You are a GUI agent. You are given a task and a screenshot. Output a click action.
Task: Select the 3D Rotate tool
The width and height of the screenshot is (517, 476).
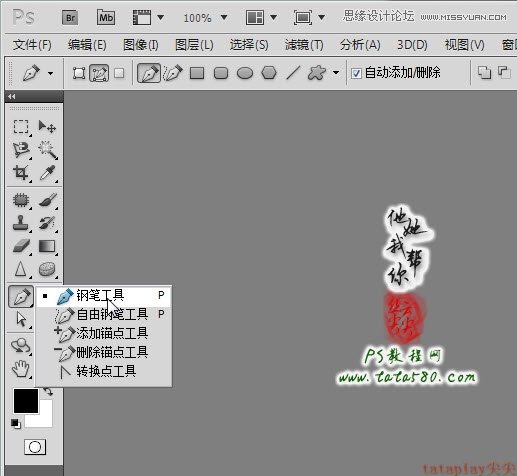point(21,346)
